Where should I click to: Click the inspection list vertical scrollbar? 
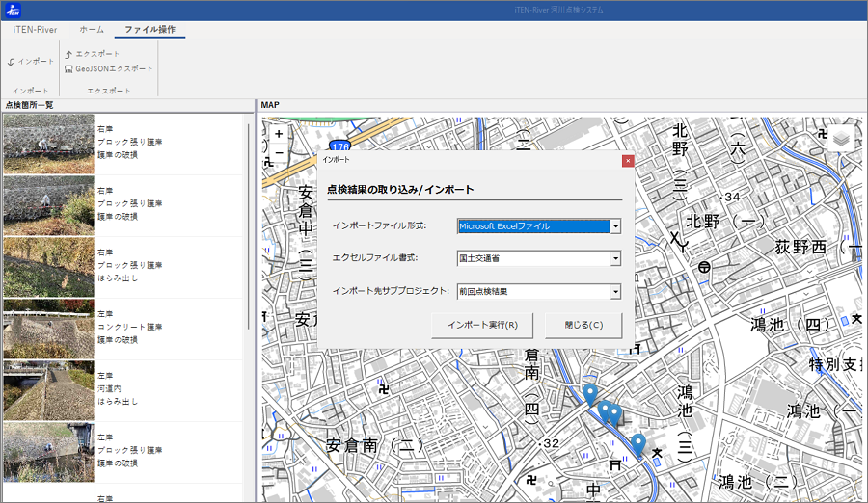249,227
